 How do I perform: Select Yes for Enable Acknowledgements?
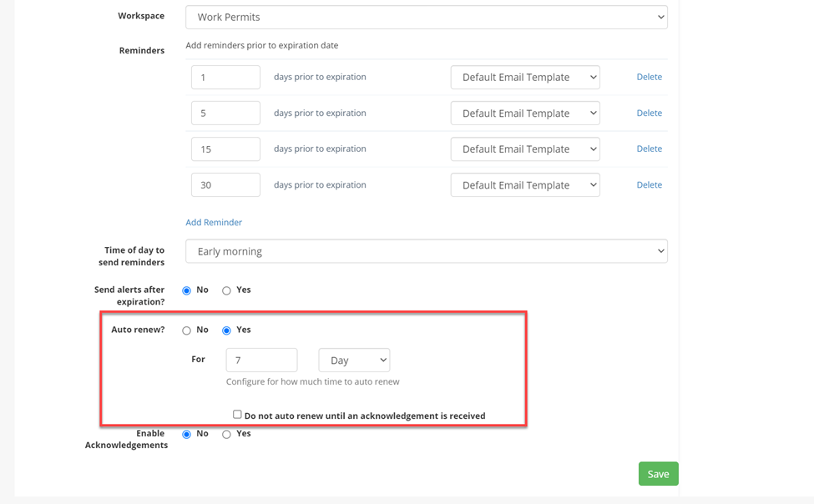(226, 435)
